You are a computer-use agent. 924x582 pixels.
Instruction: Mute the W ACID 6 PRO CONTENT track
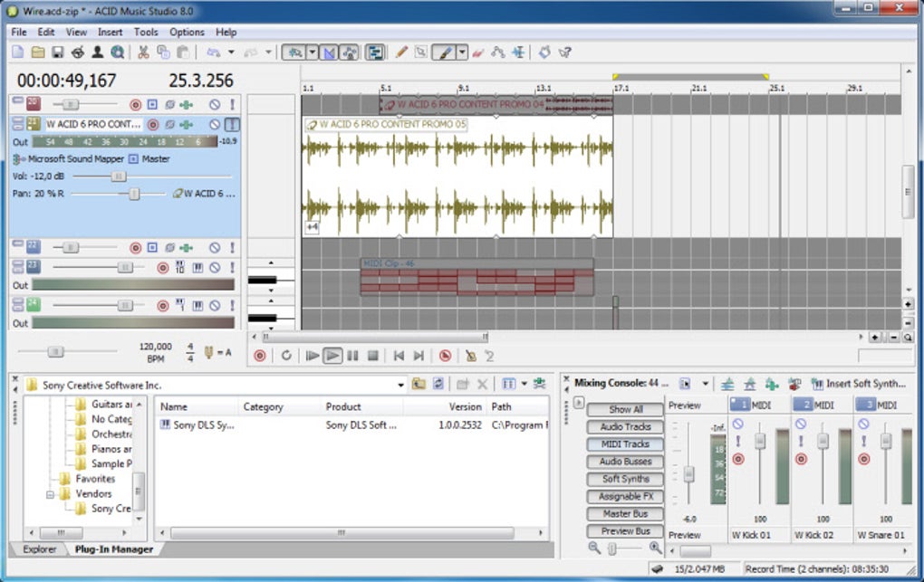[x=215, y=124]
